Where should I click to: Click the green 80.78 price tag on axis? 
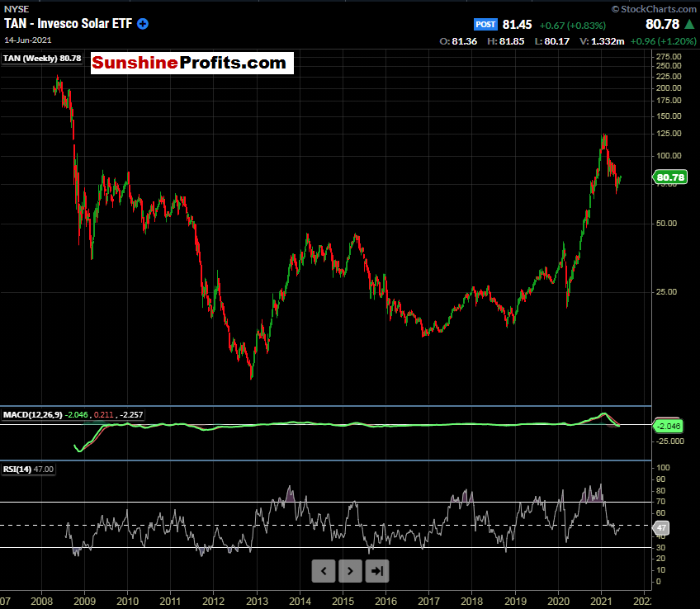pyautogui.click(x=670, y=177)
